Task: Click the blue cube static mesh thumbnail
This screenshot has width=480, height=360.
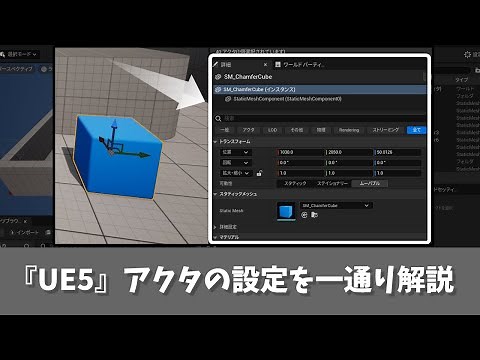Action: click(x=286, y=211)
